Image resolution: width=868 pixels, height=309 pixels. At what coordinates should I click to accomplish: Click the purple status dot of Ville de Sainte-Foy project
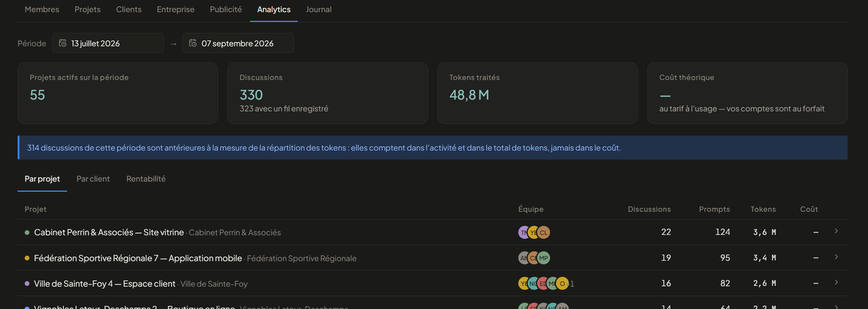27,283
